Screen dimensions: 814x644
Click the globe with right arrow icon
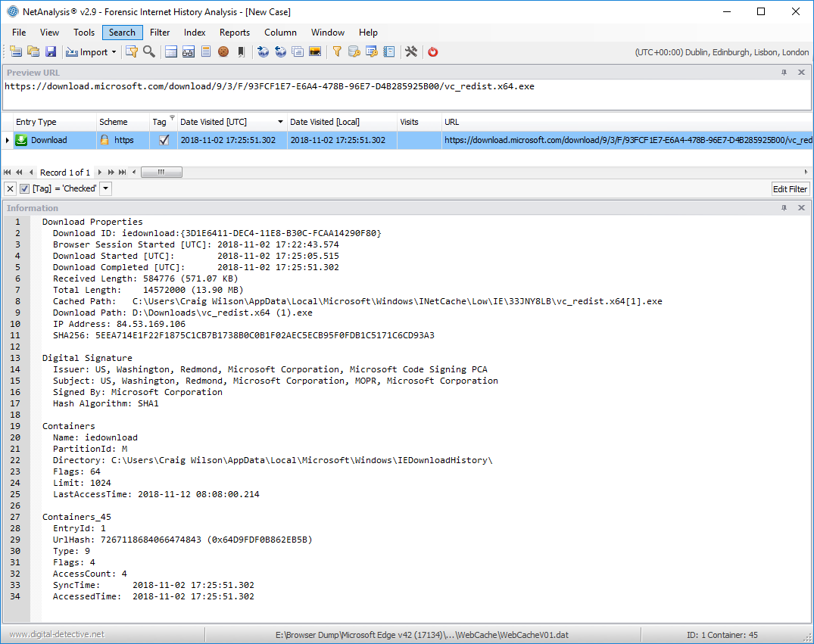pos(264,52)
